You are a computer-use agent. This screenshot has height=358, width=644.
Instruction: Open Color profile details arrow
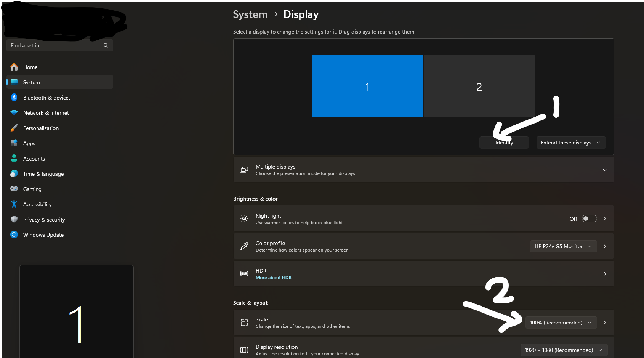[x=605, y=246]
